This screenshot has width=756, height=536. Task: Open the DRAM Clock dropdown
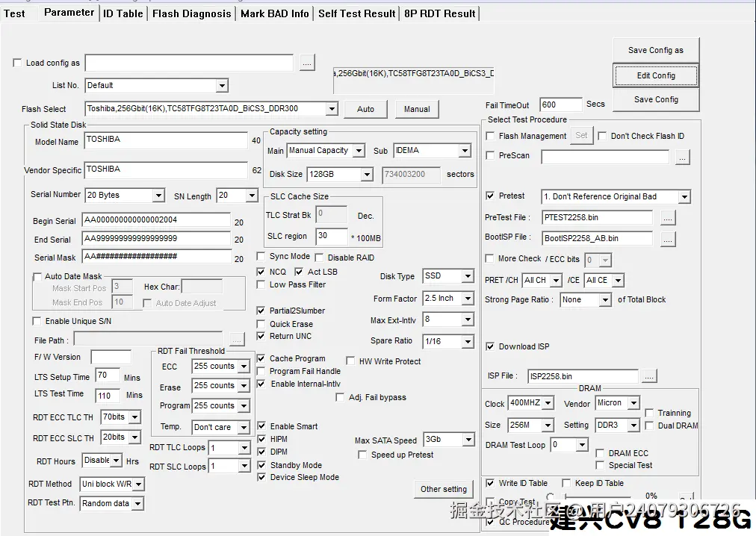pos(548,403)
